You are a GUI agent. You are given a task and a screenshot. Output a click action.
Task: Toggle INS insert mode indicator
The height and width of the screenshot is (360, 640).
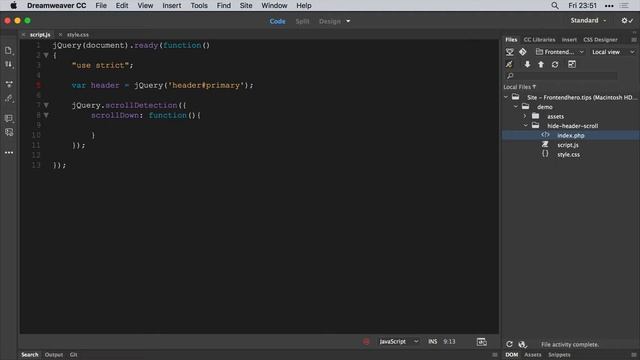(x=433, y=342)
